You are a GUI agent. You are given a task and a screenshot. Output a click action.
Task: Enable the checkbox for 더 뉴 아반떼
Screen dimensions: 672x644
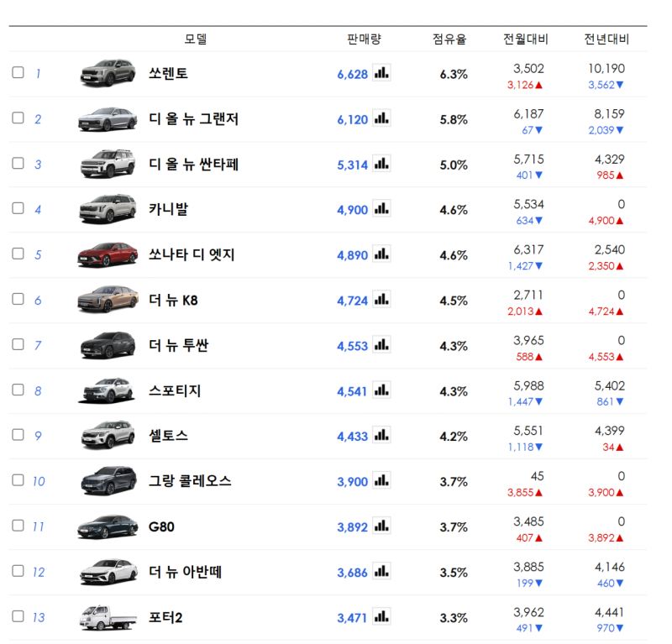click(18, 571)
